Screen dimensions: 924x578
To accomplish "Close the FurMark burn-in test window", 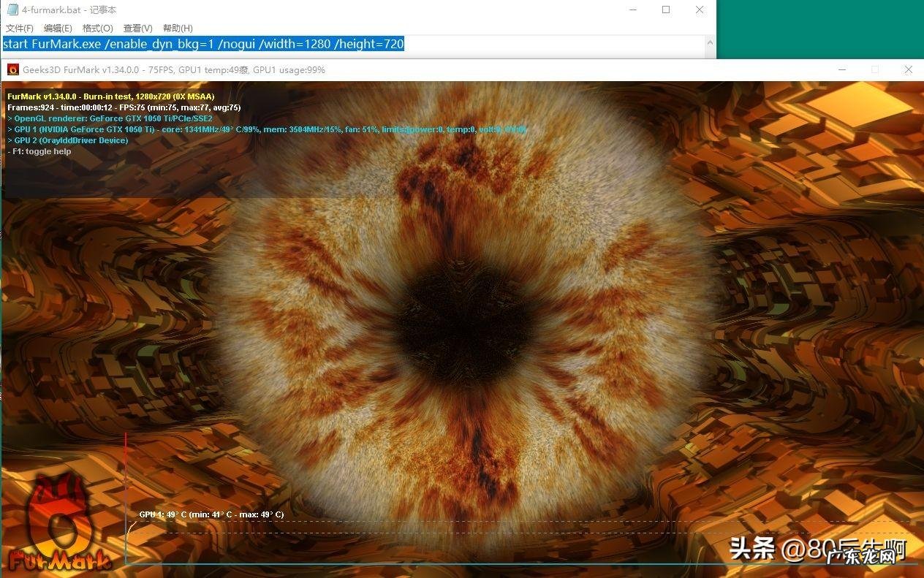I will coord(908,70).
